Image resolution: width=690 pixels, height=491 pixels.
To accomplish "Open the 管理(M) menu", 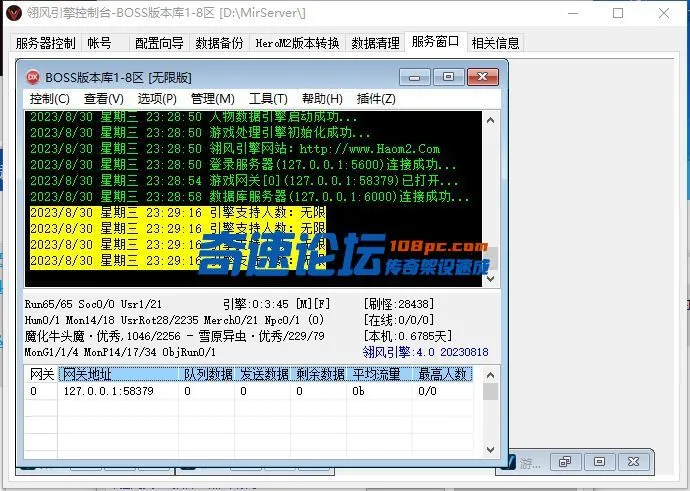I will 213,99.
